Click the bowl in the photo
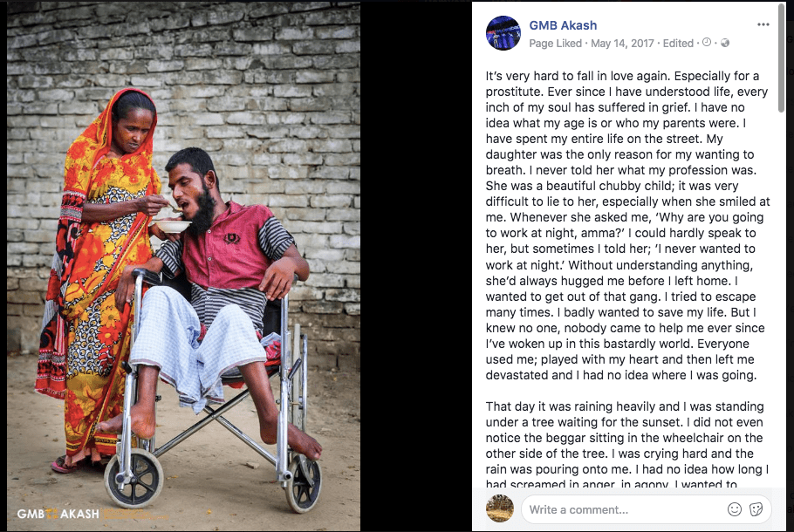Screen dimensions: 794x532 point(171,225)
